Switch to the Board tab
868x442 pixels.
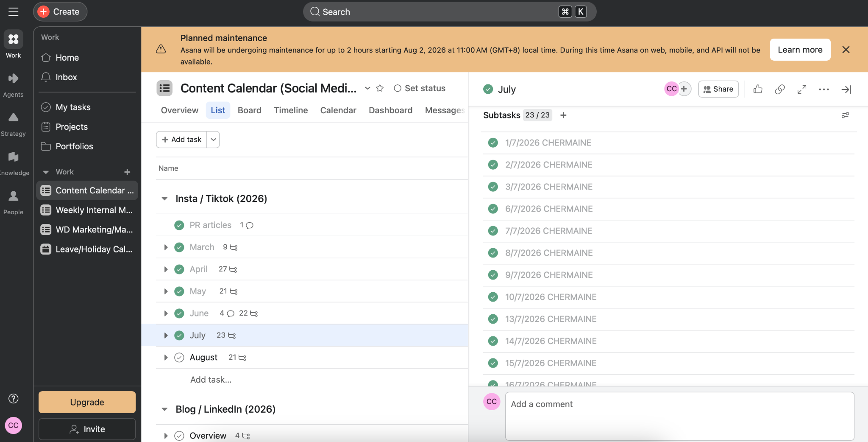249,110
